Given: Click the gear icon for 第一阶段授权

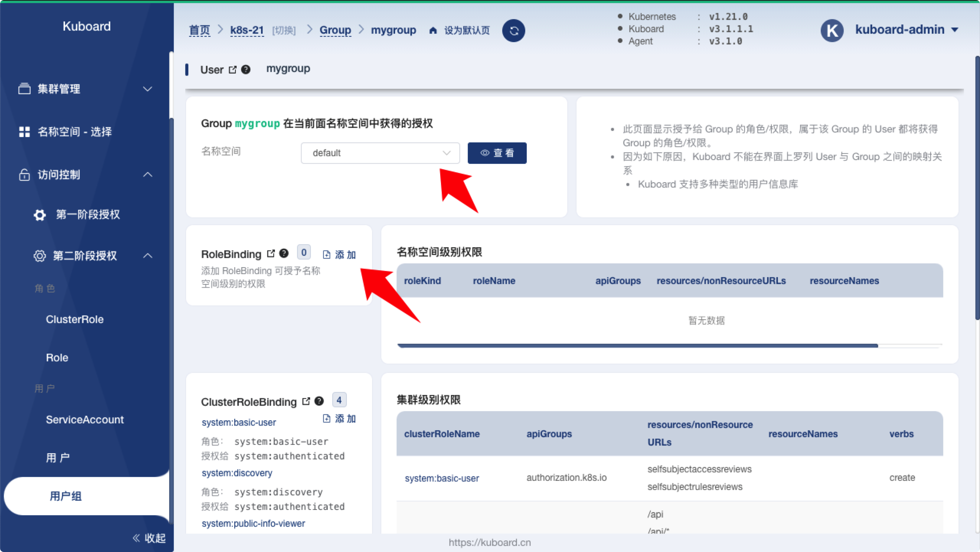Looking at the screenshot, I should [40, 215].
